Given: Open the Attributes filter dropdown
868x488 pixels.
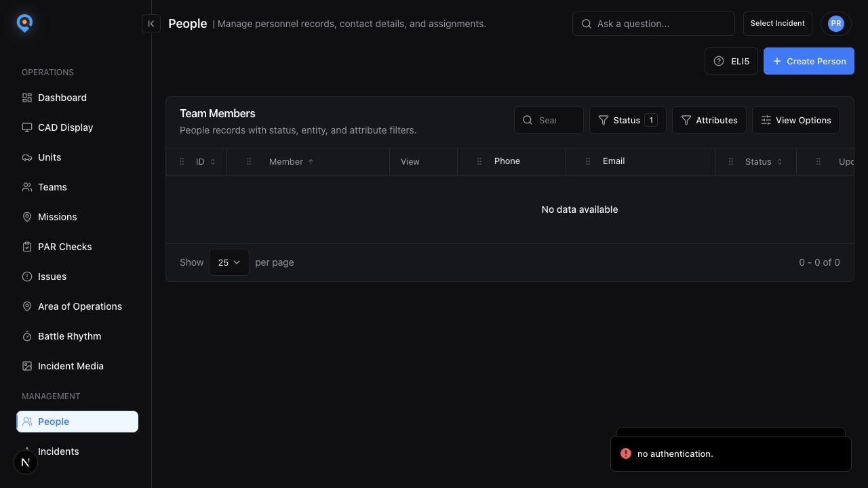Looking at the screenshot, I should pyautogui.click(x=709, y=120).
